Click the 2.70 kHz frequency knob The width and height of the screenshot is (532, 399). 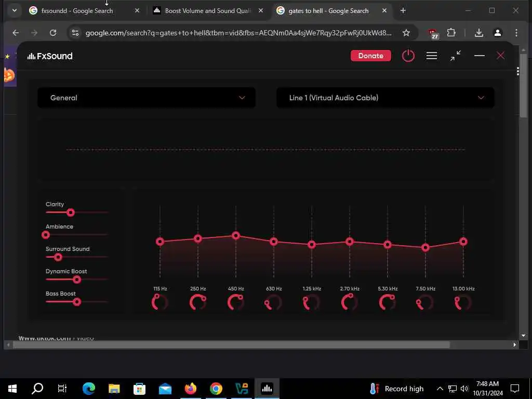(350, 302)
